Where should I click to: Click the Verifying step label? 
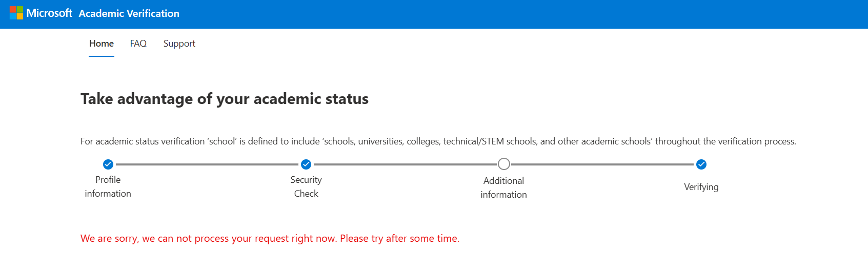coord(701,187)
